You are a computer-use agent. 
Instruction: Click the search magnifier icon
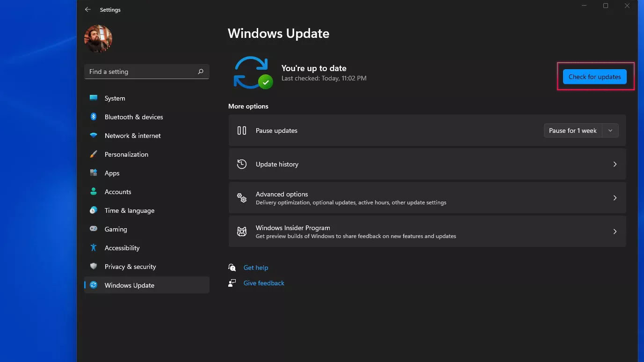point(201,72)
